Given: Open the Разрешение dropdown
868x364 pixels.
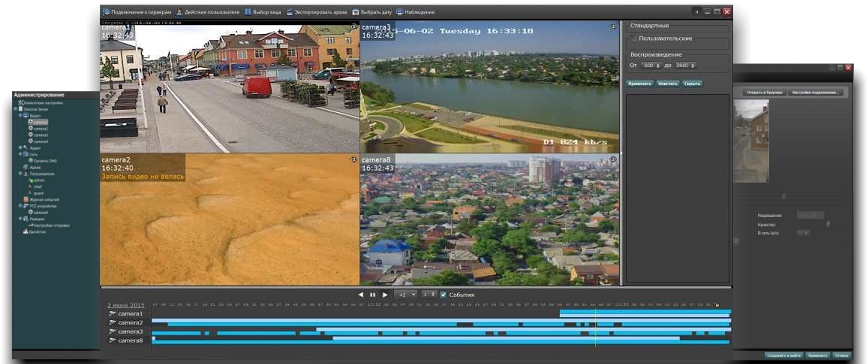Looking at the screenshot, I should 810,215.
